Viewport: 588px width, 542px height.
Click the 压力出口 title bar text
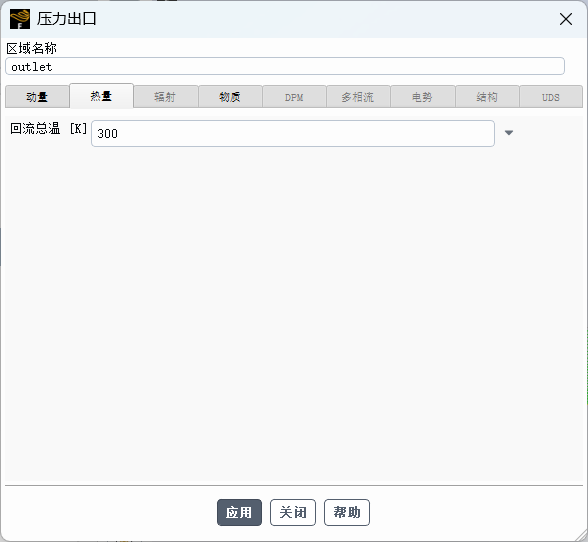click(67, 19)
